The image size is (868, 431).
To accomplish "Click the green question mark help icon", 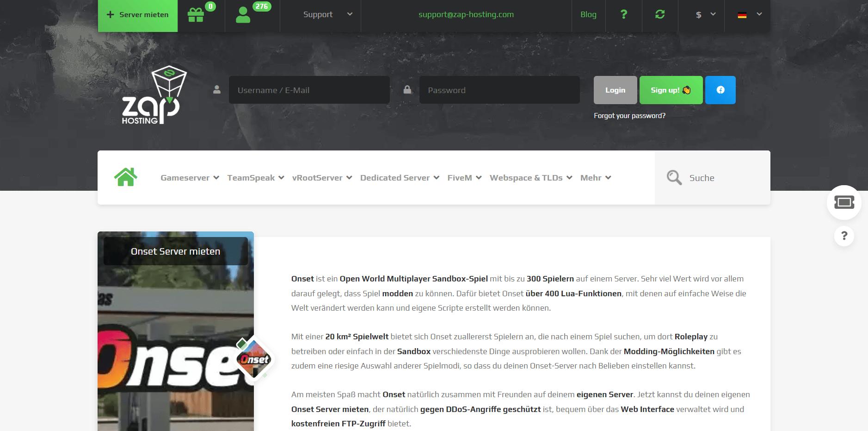I will tap(624, 14).
